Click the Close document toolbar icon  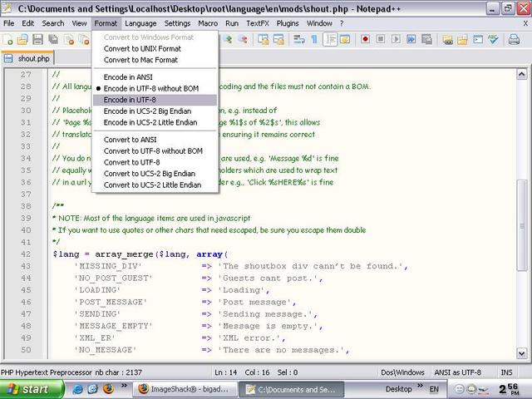pos(69,40)
